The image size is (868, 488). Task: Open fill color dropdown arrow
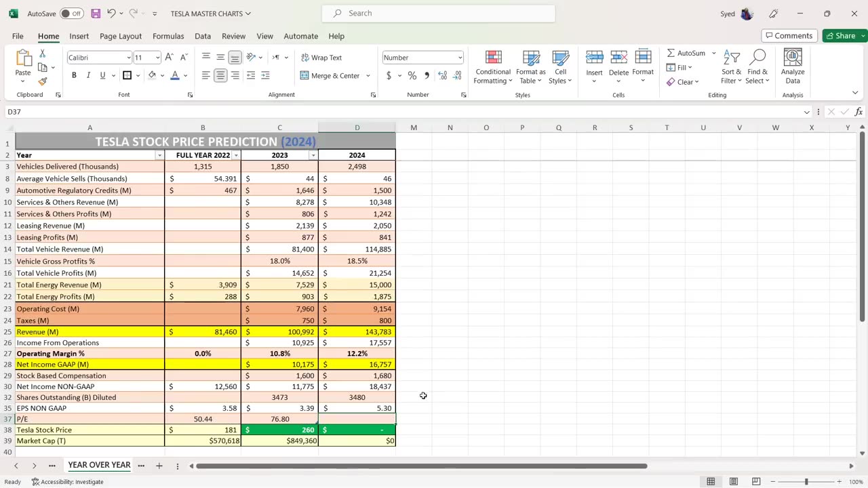coord(163,75)
